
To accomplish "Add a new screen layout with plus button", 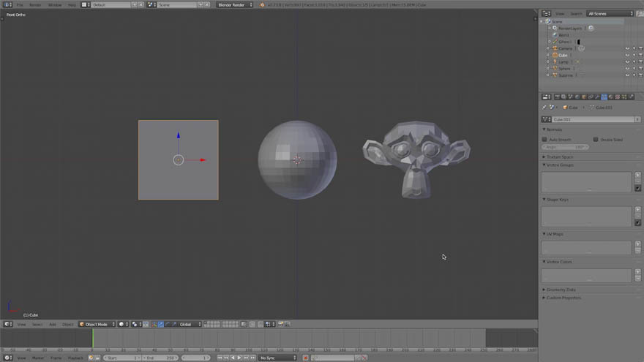I will click(x=135, y=5).
